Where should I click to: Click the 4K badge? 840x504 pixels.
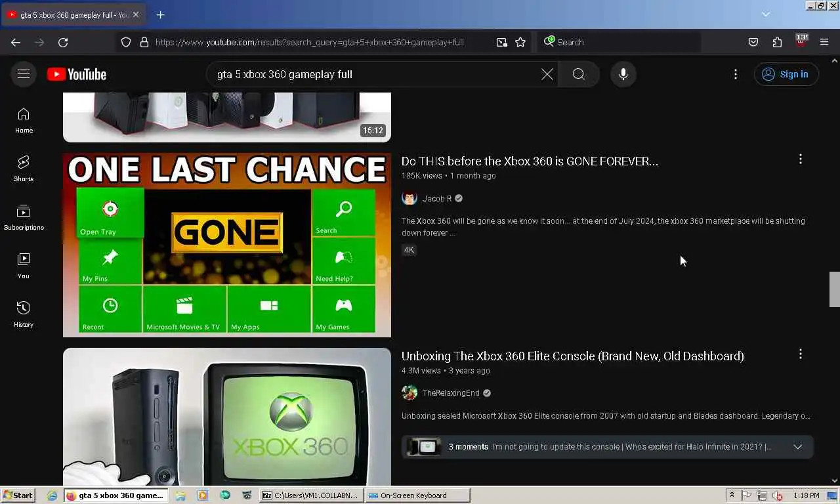tap(409, 250)
